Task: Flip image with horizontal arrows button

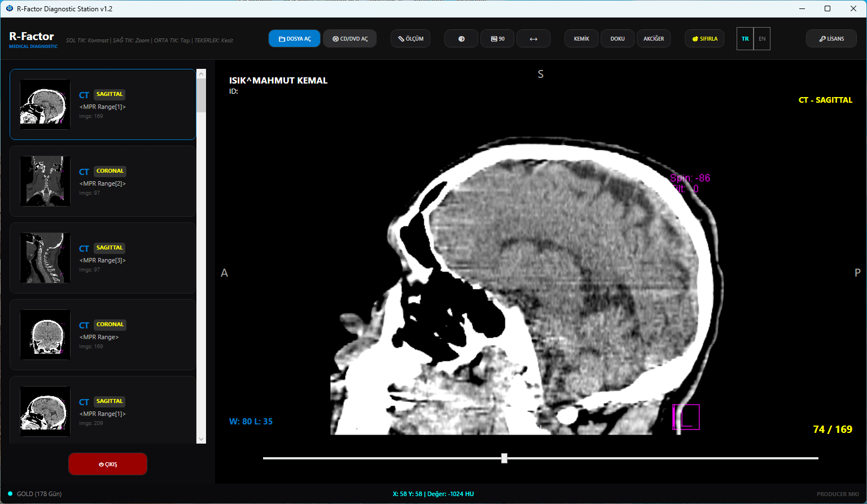Action: coord(533,38)
